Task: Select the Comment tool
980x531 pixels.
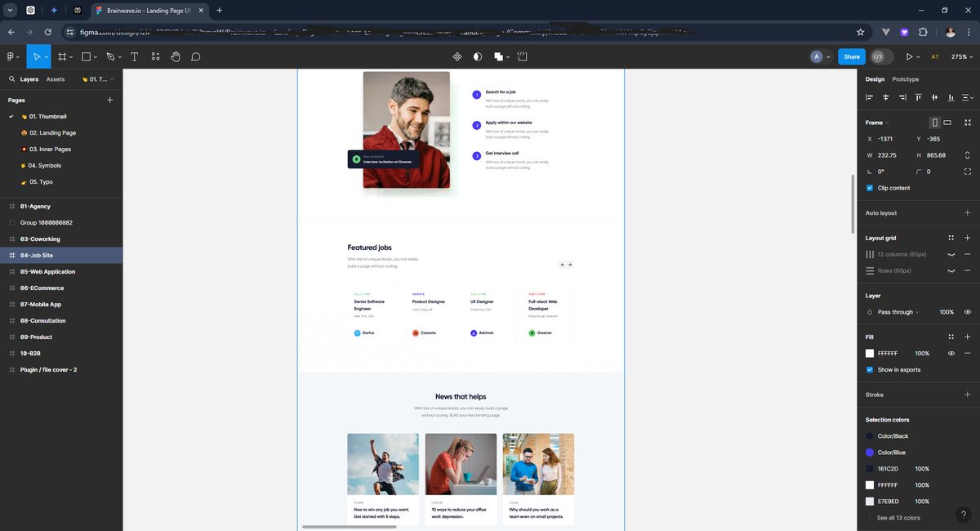Action: pyautogui.click(x=196, y=56)
